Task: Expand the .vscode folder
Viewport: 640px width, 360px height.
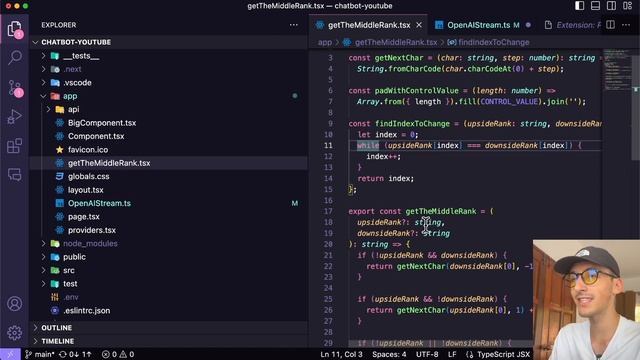Action: (168, 83)
